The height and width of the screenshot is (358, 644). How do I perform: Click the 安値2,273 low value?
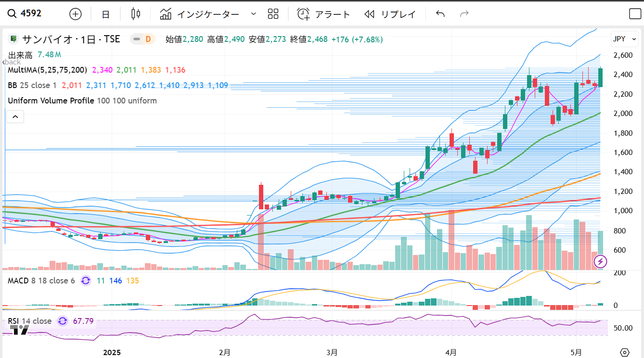(268, 39)
